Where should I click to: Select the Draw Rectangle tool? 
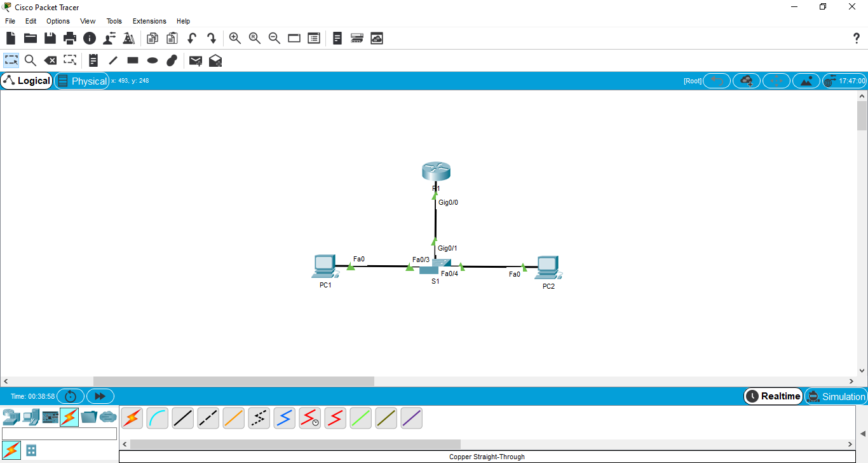[x=133, y=60]
